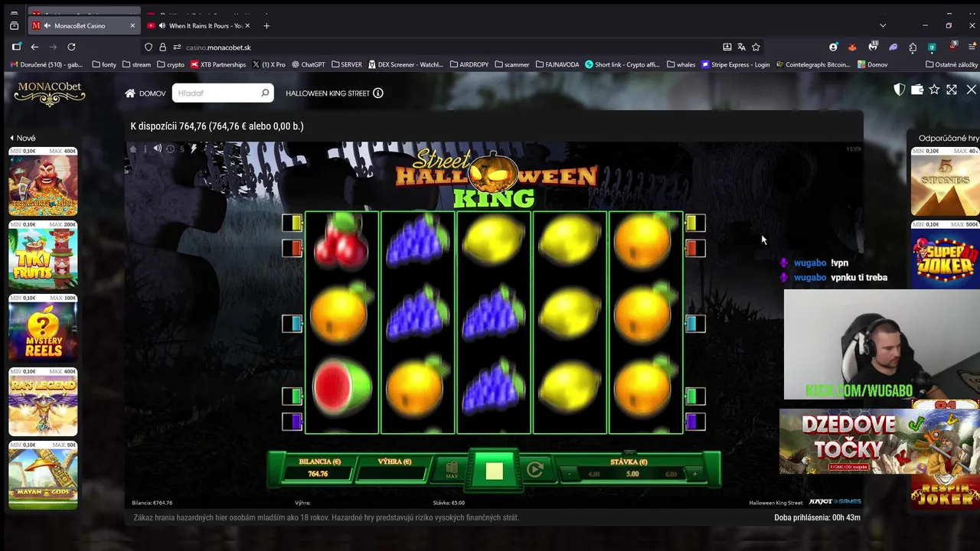The width and height of the screenshot is (980, 551).
Task: Open game history clock icon
Action: coord(171,148)
